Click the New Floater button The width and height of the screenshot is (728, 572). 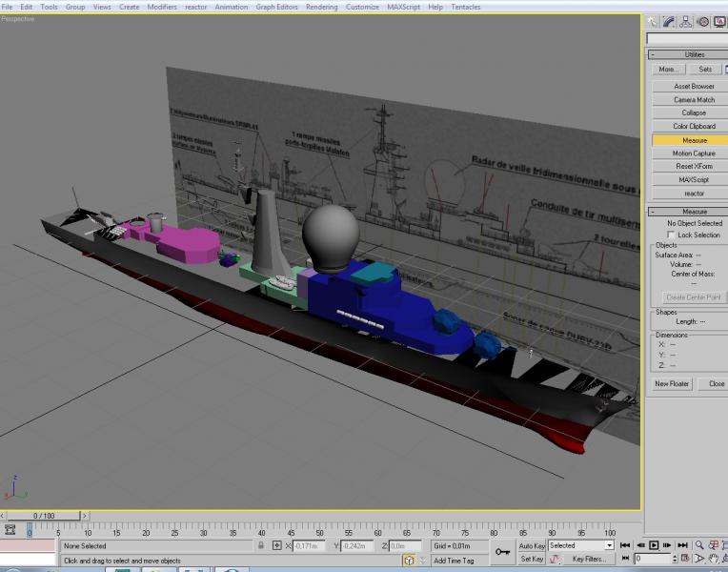click(672, 384)
